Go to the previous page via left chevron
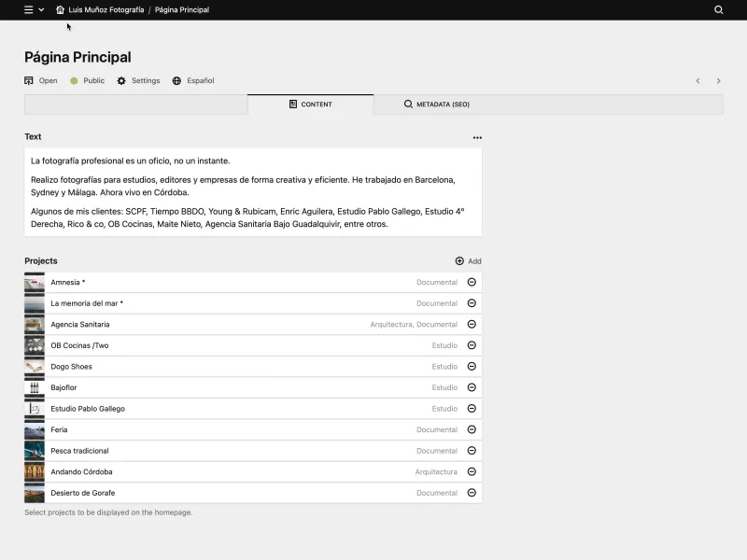 pyautogui.click(x=698, y=80)
